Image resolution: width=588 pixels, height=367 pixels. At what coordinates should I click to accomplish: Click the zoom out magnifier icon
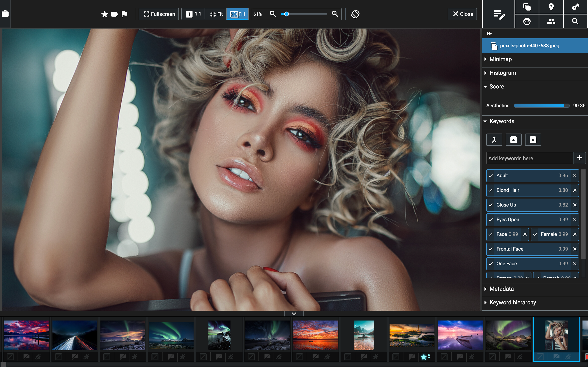point(273,14)
